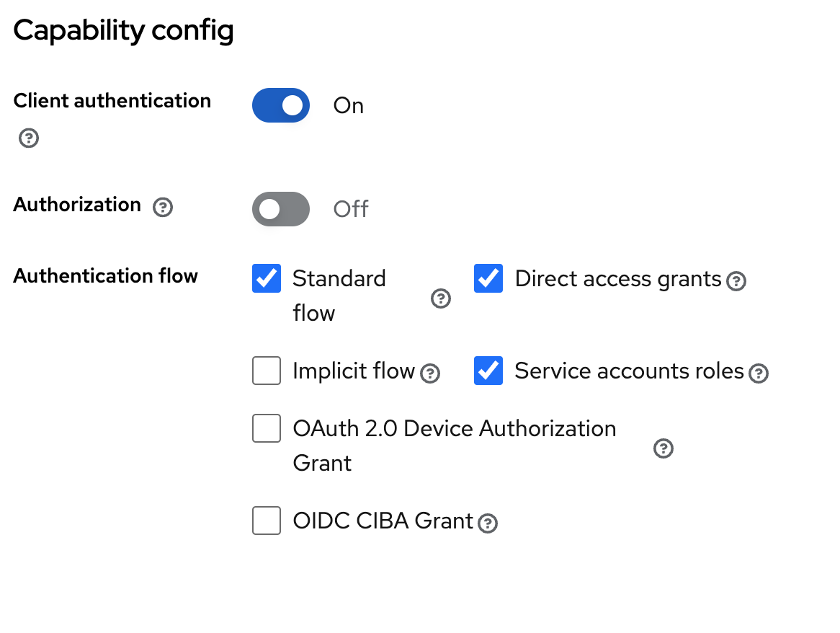Open help for Standard flow
Screen dimensions: 840x633
coord(440,298)
